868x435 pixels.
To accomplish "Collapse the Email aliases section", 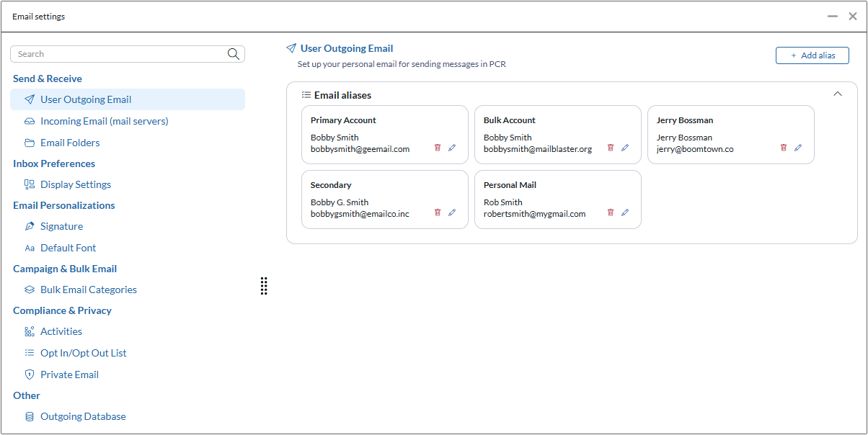I will coord(837,94).
